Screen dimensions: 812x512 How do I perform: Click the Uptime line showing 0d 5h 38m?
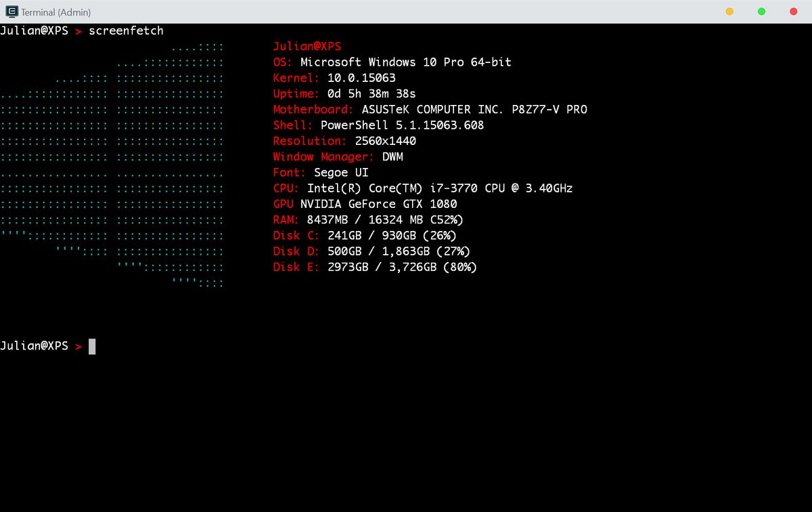344,93
